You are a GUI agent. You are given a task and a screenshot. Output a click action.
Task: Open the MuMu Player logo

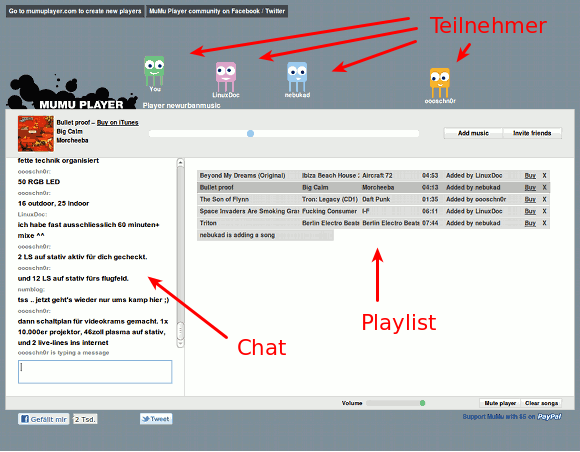[x=72, y=92]
